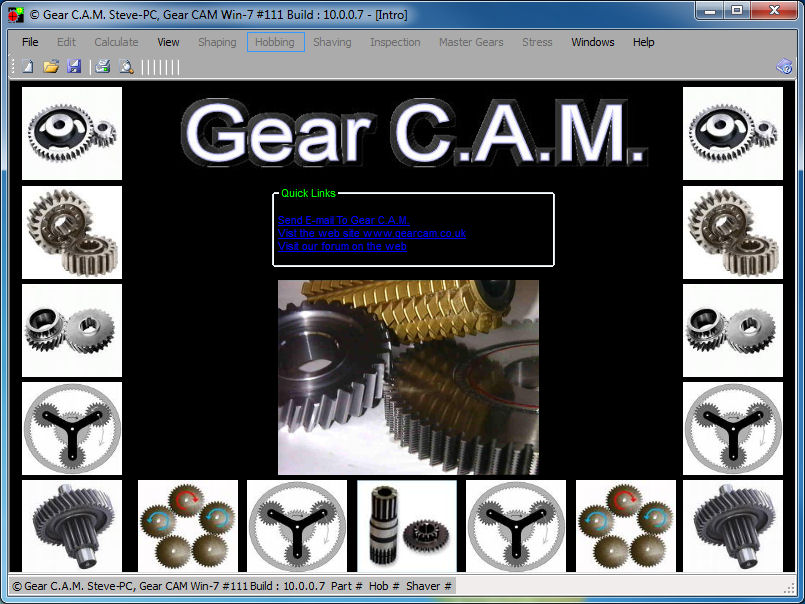Click the Save floppy disk icon

(74, 66)
